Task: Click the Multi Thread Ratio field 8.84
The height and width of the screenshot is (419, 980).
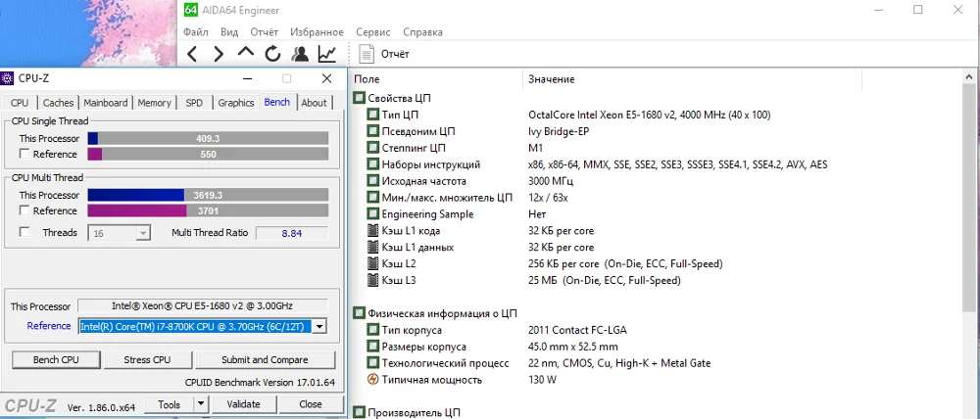Action: coord(292,233)
